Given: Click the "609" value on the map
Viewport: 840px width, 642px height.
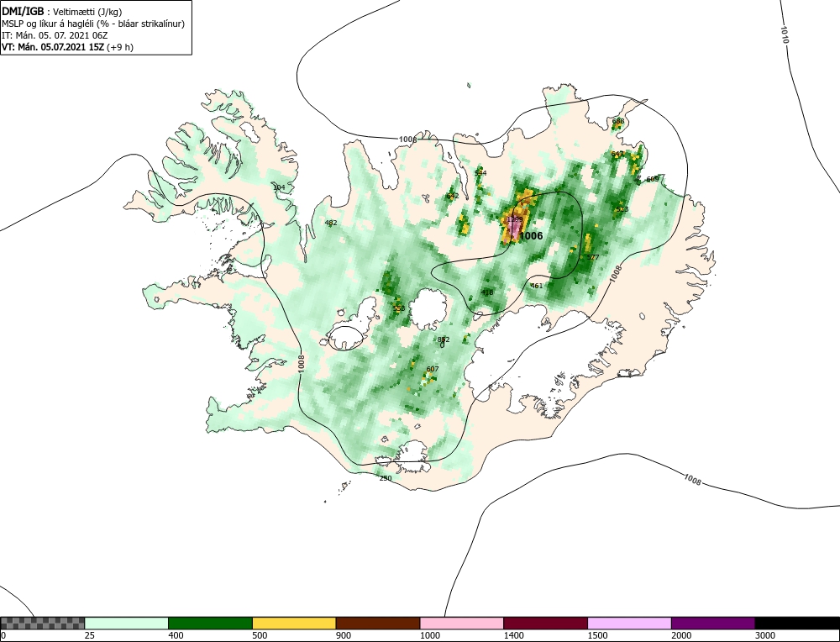Looking at the screenshot, I should click(653, 179).
